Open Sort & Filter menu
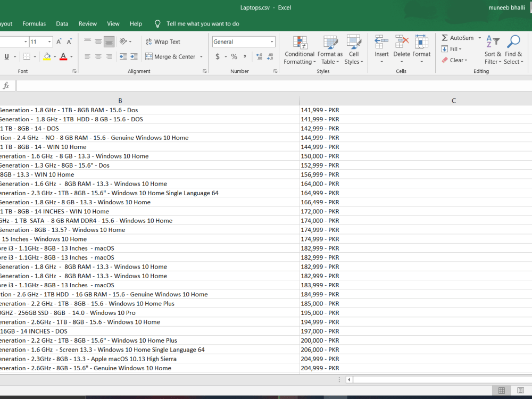Image resolution: width=532 pixels, height=399 pixels. (493, 49)
